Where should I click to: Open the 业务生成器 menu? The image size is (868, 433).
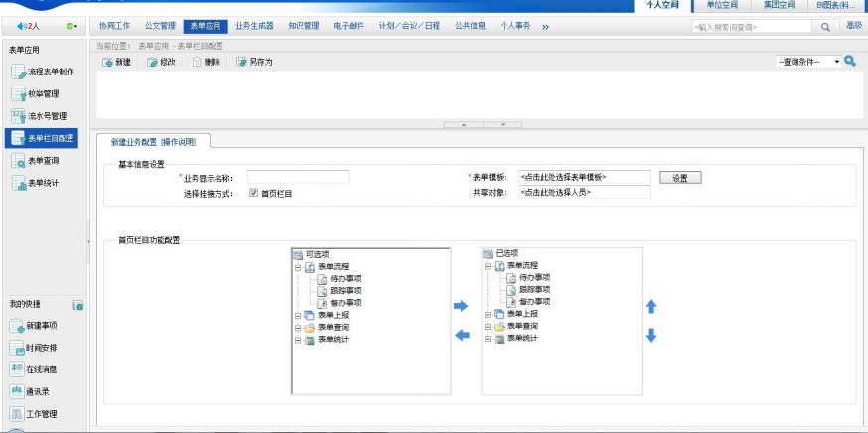[254, 26]
